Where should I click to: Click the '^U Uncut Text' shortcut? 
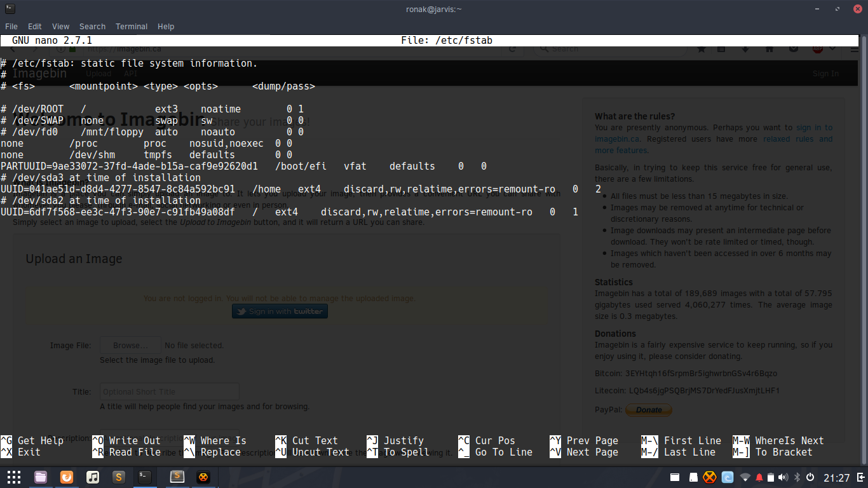tap(312, 452)
